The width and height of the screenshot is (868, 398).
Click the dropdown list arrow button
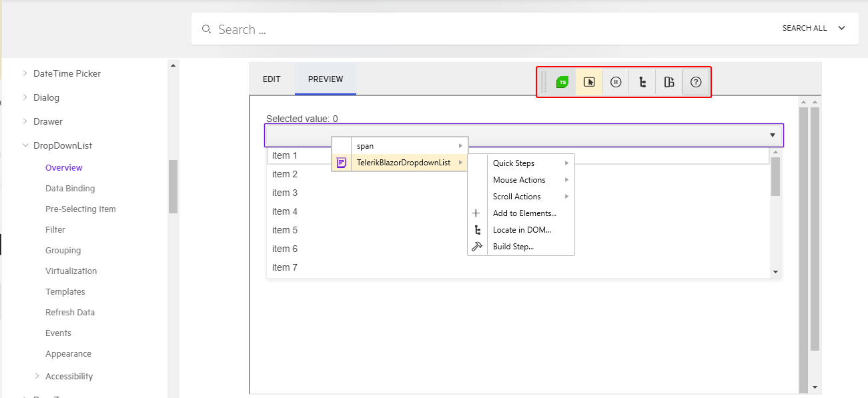click(773, 135)
